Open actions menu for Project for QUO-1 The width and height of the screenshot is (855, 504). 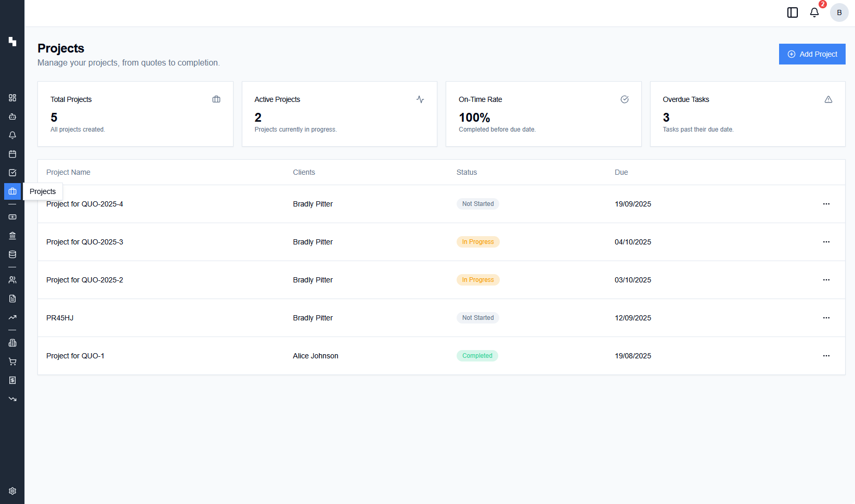pyautogui.click(x=826, y=356)
